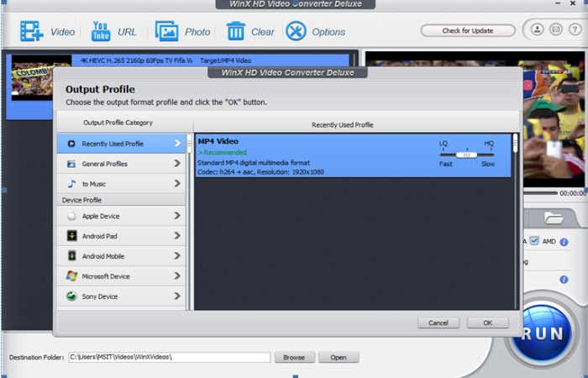Open the YouTube URL downloader

[x=101, y=31]
